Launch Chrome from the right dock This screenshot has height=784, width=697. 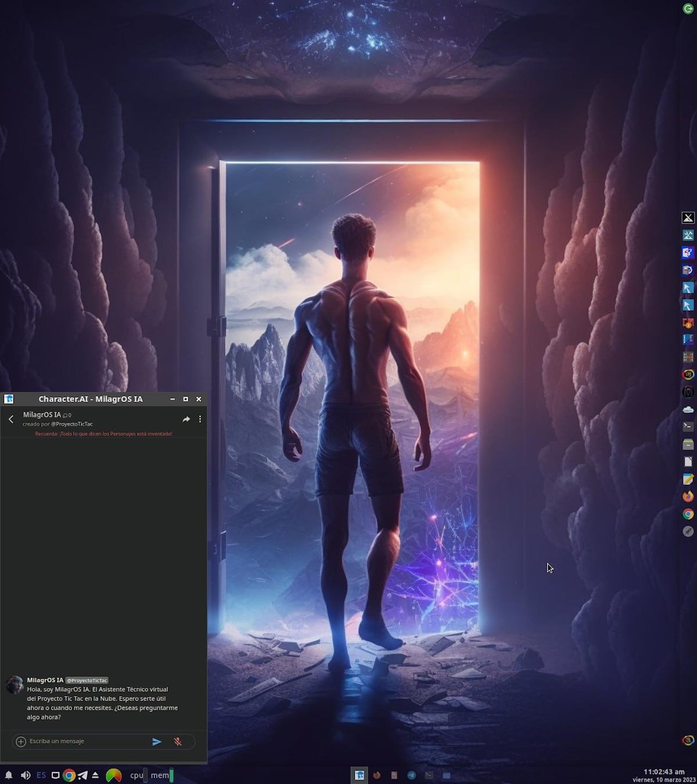688,514
